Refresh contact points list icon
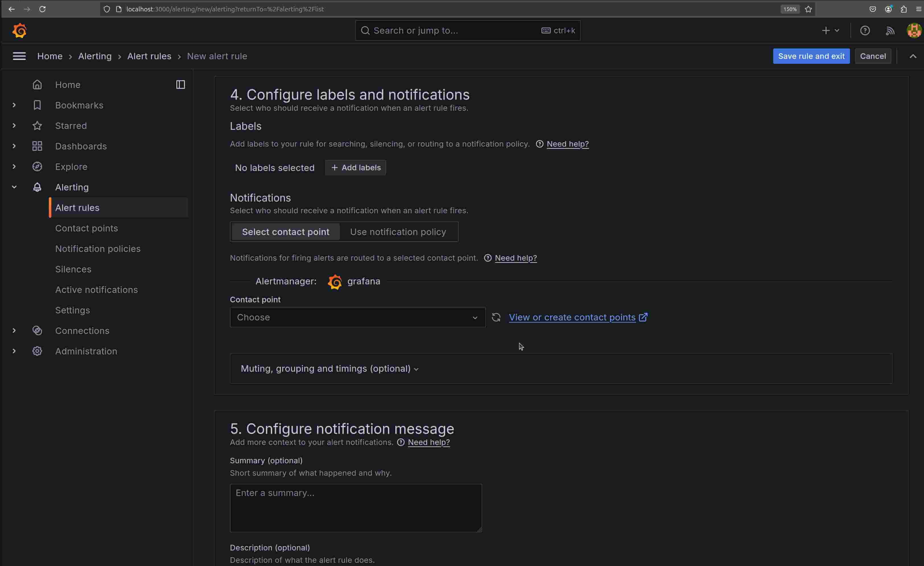The height and width of the screenshot is (566, 924). tap(496, 317)
